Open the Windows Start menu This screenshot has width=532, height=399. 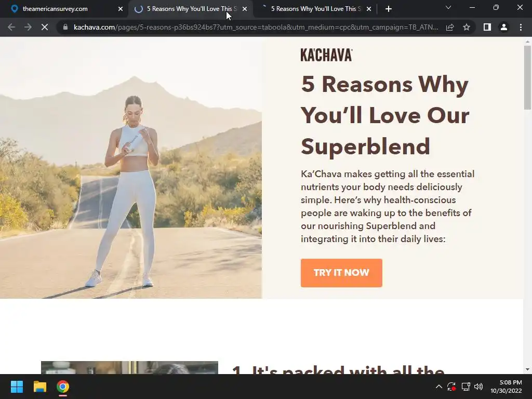tap(17, 387)
